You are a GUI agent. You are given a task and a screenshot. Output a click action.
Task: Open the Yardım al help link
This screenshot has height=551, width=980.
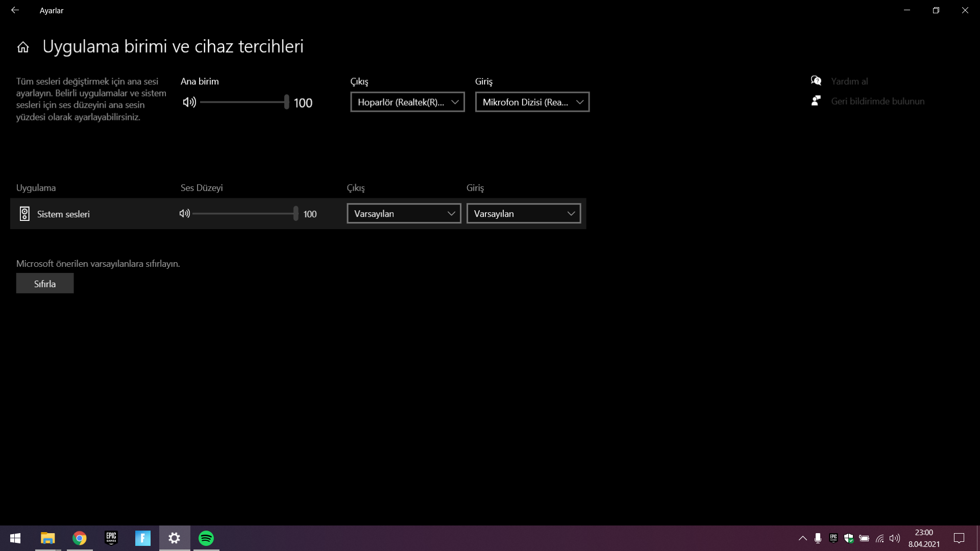tap(849, 81)
